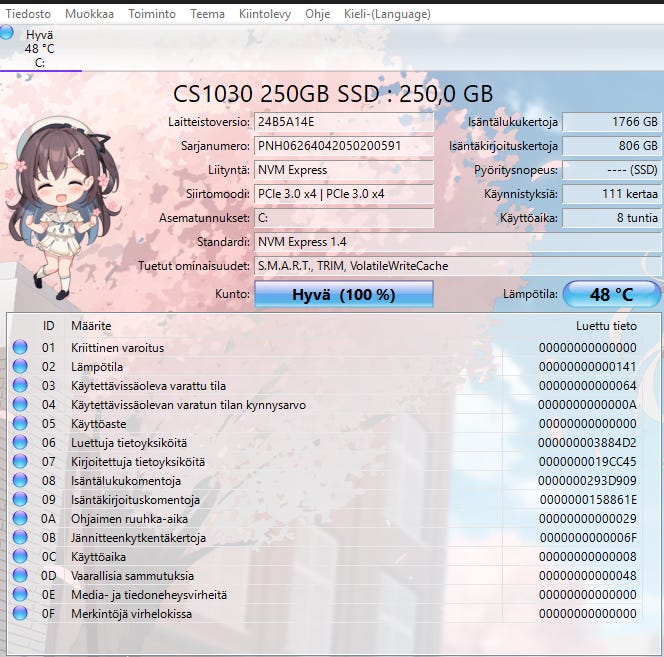Click the ID column header
The image size is (664, 657).
pos(49,326)
